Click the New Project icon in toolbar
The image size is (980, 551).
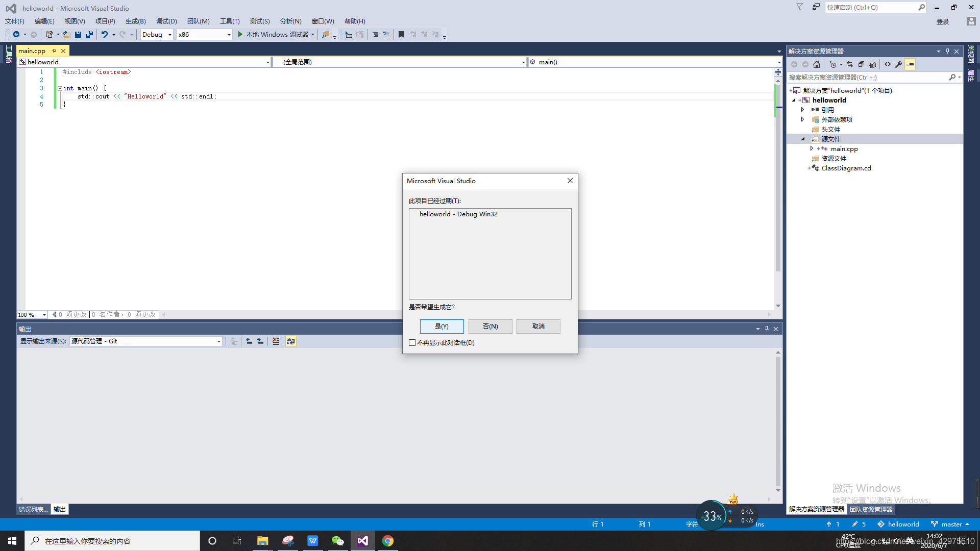[x=49, y=35]
